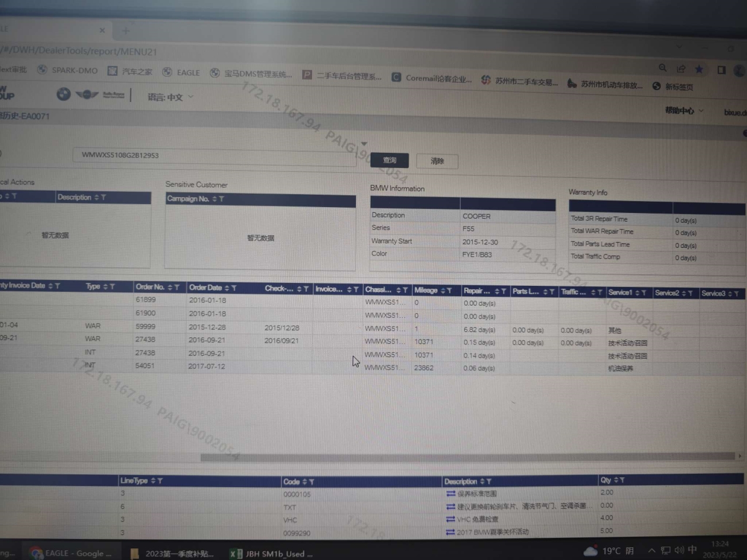Bookmark this page with star icon

pyautogui.click(x=699, y=69)
